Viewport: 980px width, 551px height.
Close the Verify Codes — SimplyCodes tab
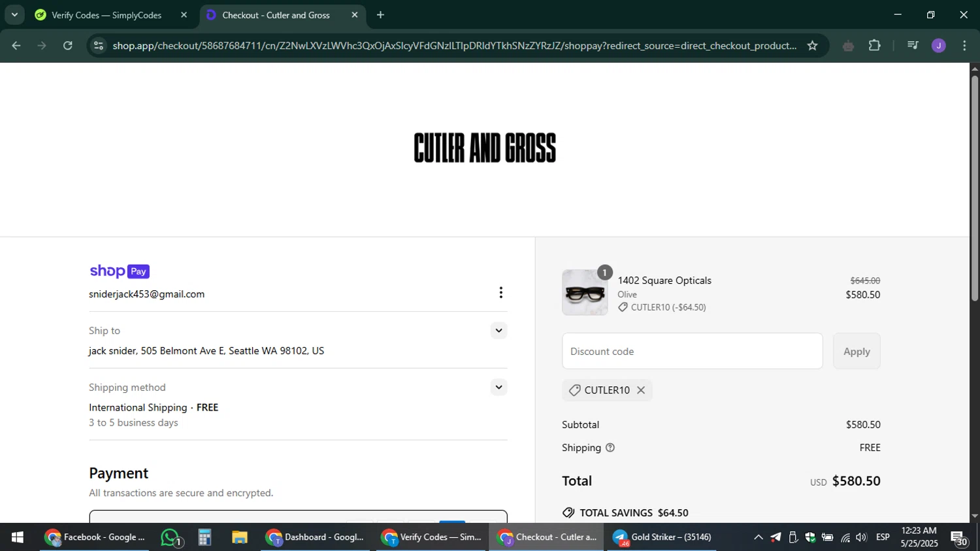184,15
